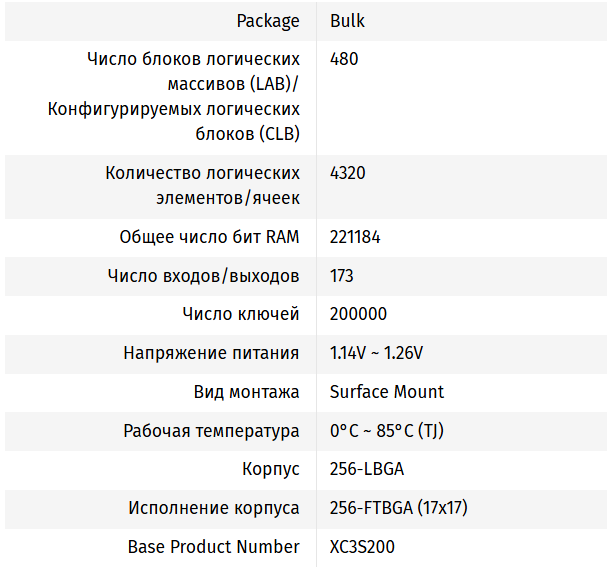Click the 'Число ключей' label
Viewport: 607px width, 577px height.
pos(240,314)
